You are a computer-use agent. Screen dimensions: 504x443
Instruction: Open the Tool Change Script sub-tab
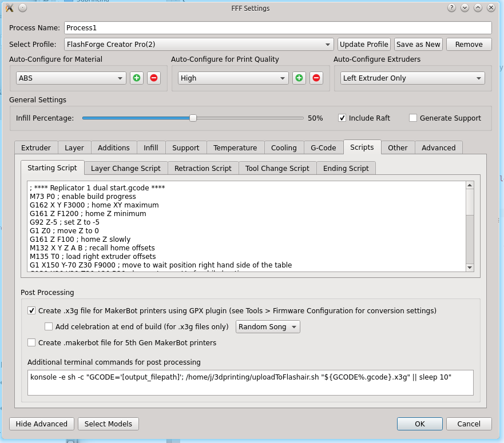pyautogui.click(x=277, y=168)
